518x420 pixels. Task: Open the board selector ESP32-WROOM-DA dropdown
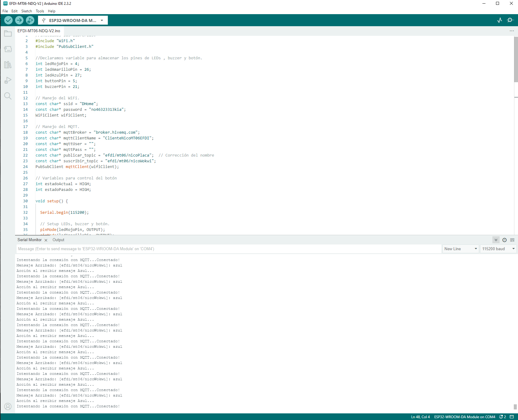click(x=73, y=20)
